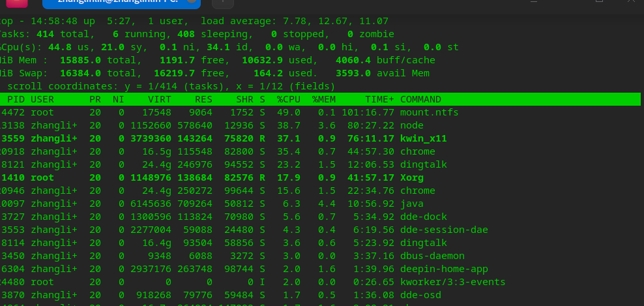Click the dingtalk command with 3.6 %CPU
This screenshot has height=306, width=644.
click(424, 243)
